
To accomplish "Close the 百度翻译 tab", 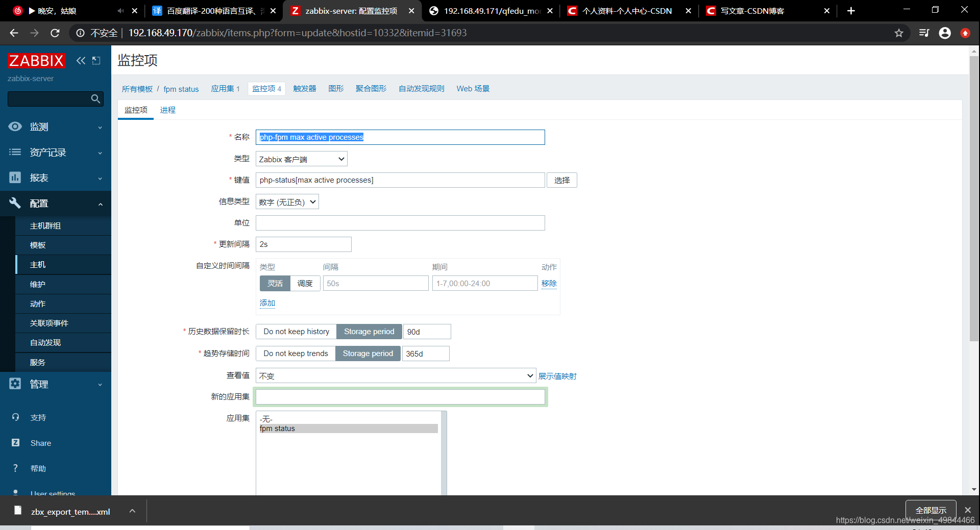I will (273, 11).
